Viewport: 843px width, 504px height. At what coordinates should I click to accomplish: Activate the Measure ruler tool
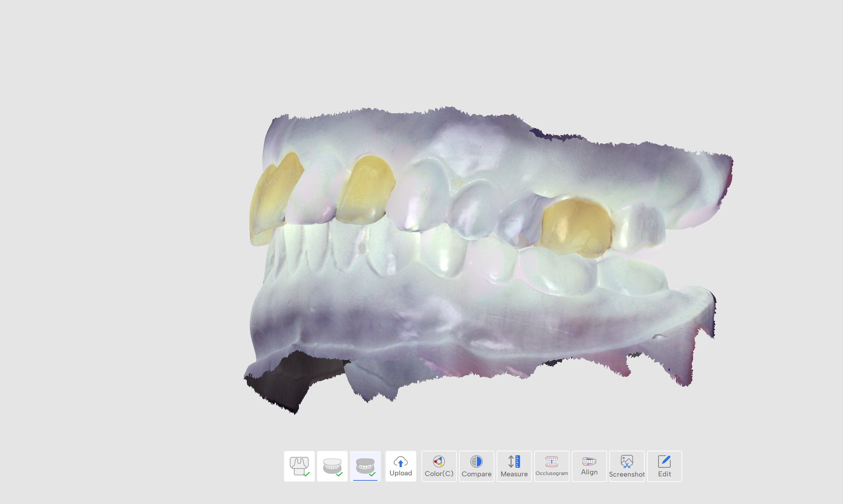tap(514, 466)
